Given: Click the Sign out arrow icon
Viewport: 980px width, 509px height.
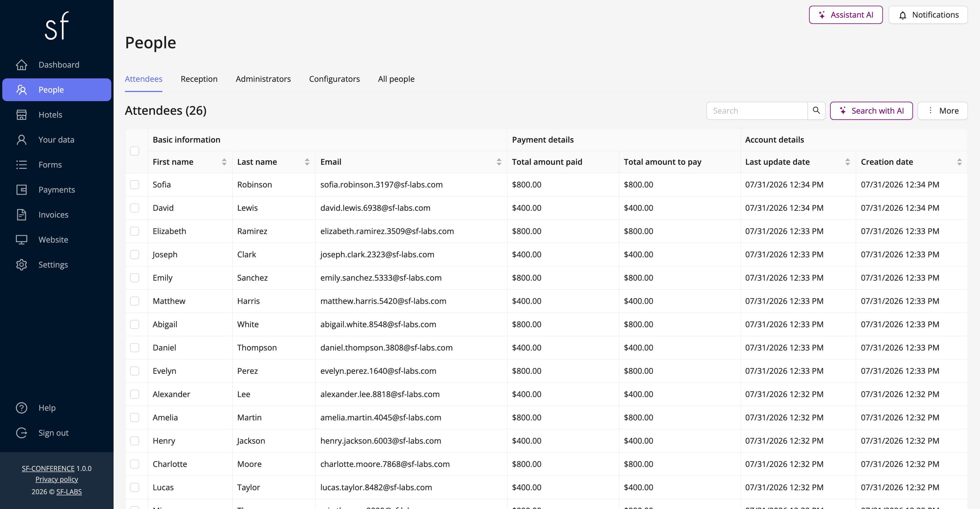Looking at the screenshot, I should click(21, 433).
